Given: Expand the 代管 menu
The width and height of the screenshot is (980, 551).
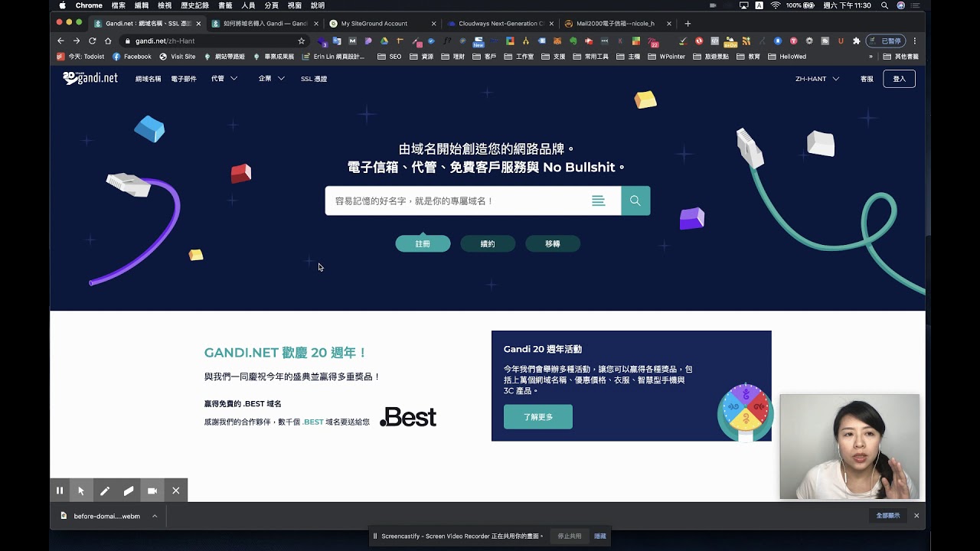Looking at the screenshot, I should click(x=224, y=79).
